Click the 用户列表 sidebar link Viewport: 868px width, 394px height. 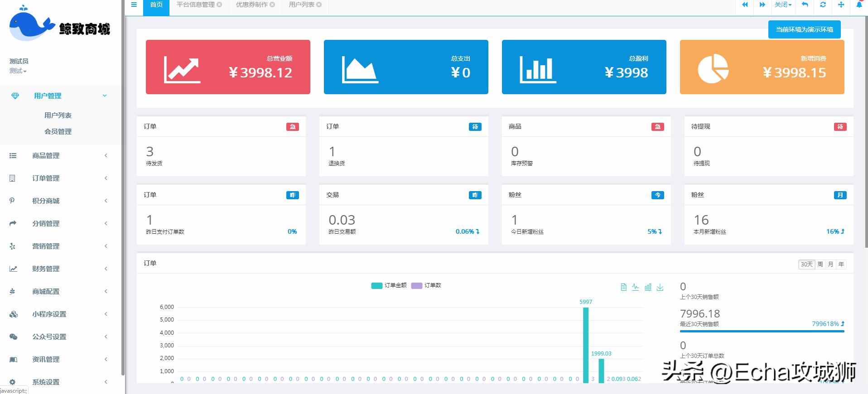[58, 115]
